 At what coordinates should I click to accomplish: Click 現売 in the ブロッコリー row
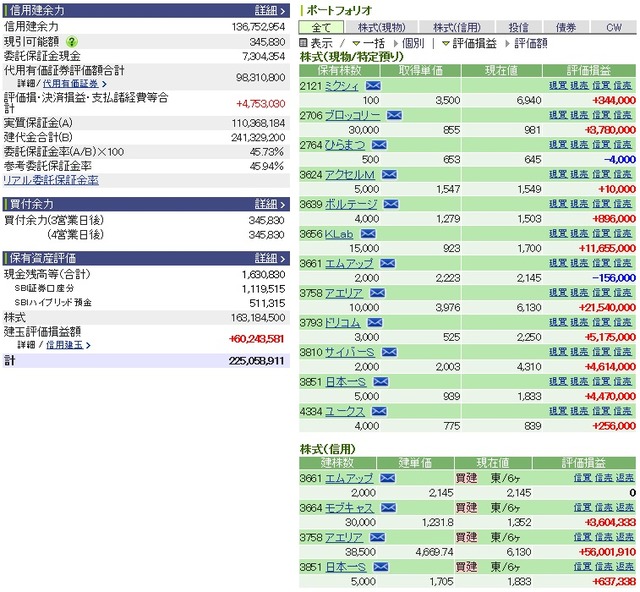pyautogui.click(x=579, y=115)
